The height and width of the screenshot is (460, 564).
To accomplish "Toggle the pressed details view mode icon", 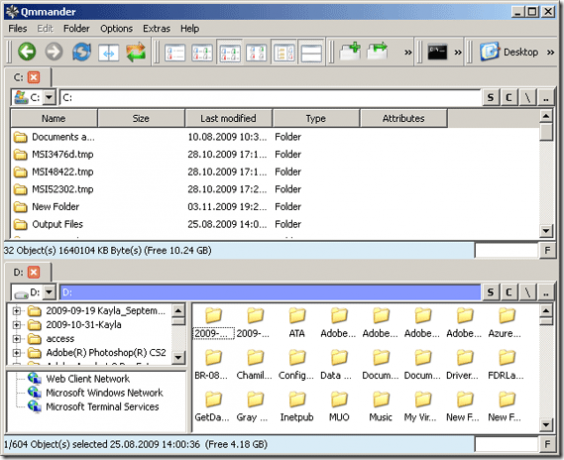I will (230, 53).
